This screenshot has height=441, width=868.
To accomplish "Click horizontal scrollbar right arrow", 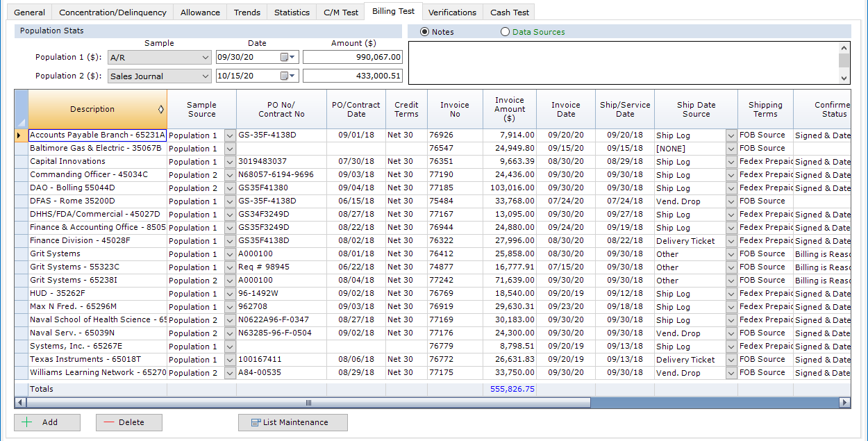I will 844,403.
